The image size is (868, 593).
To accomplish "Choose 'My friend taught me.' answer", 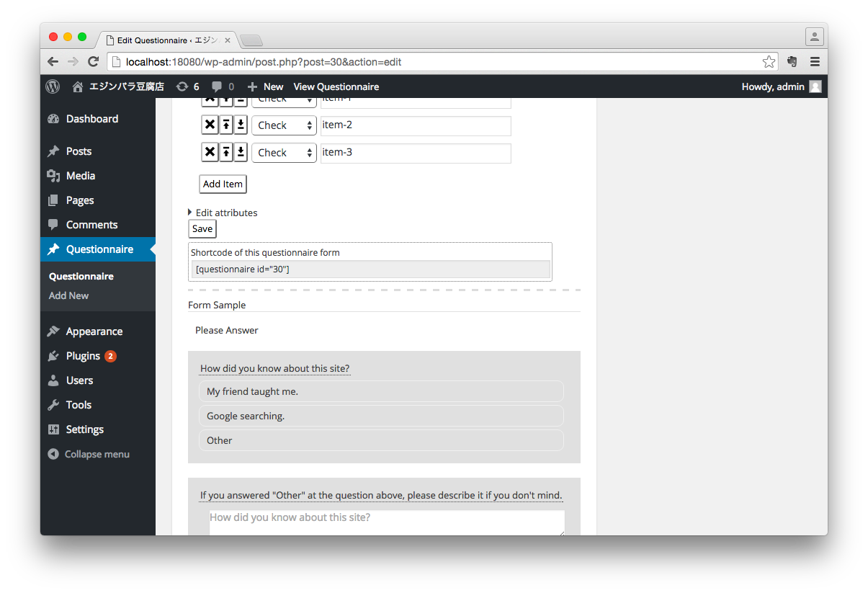I will click(x=381, y=391).
